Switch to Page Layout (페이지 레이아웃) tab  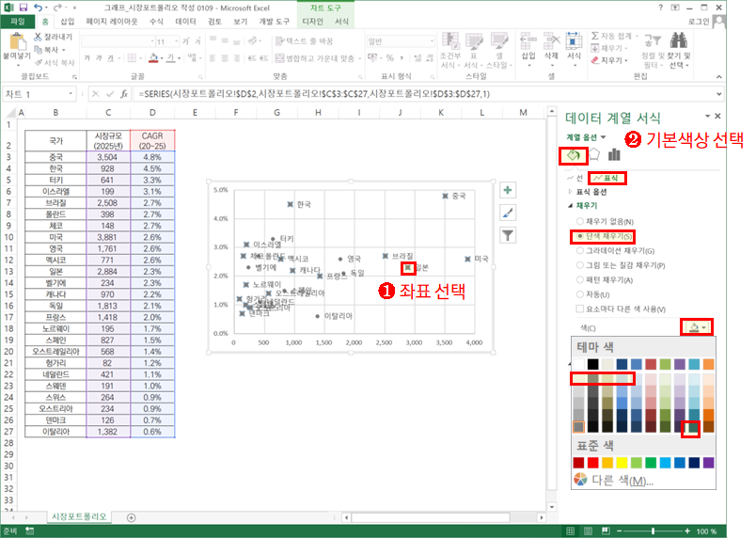(x=112, y=22)
